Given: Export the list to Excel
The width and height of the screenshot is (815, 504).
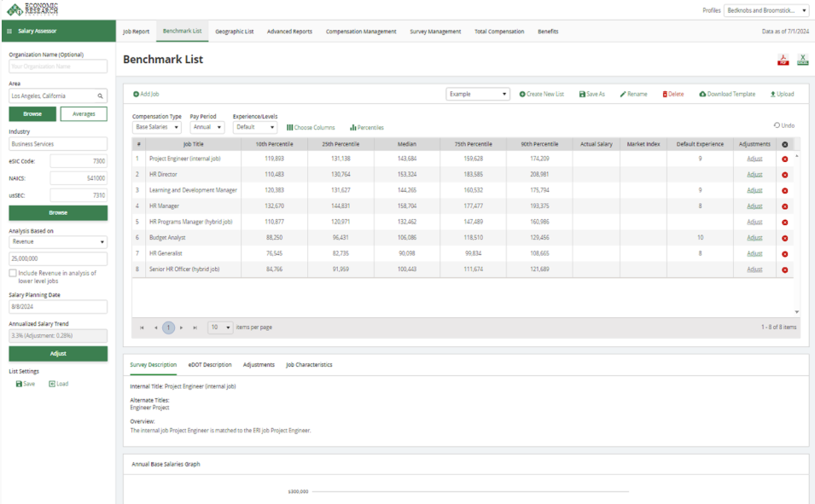Looking at the screenshot, I should point(802,60).
